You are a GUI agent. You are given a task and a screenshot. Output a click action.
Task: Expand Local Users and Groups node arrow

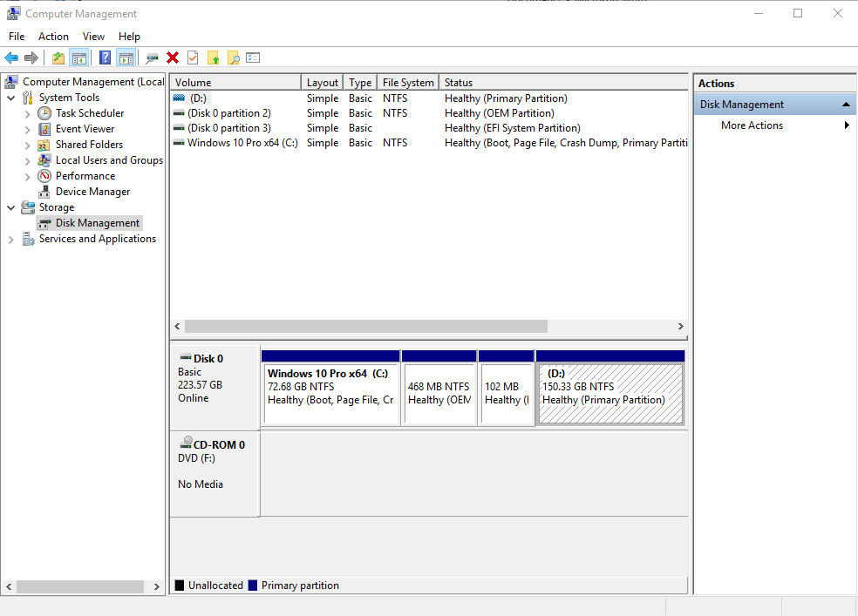pos(27,160)
